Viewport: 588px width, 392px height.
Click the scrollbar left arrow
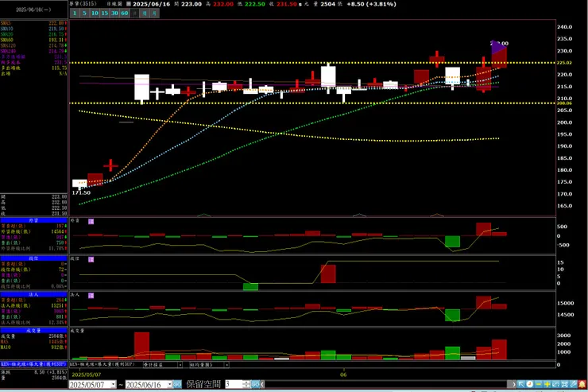click(x=263, y=385)
